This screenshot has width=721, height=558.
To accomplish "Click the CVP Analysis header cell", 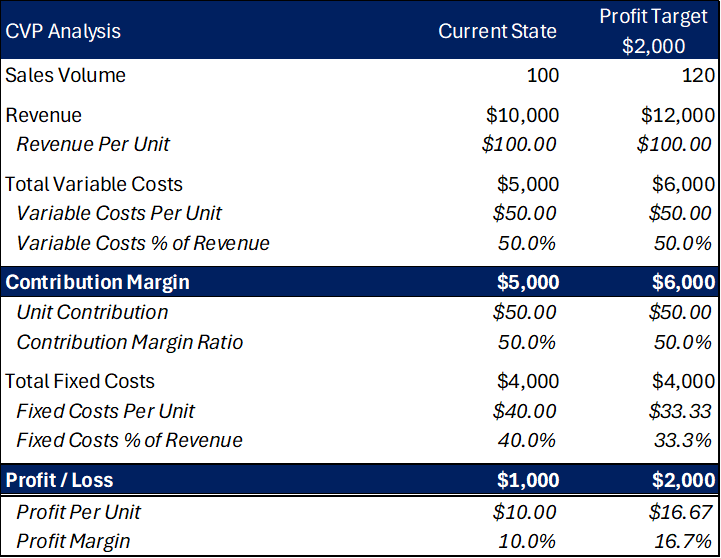I will tap(63, 31).
